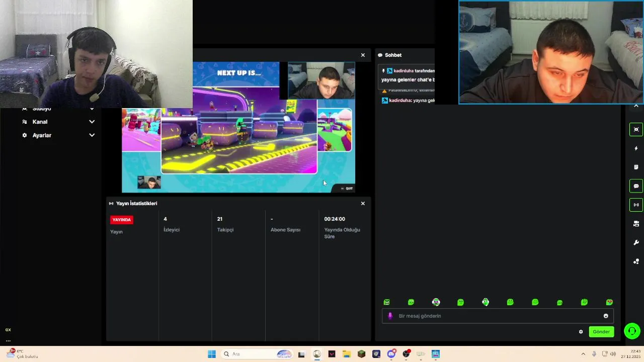
Task: Collapse the sidebar with the up chevron
Action: tap(636, 106)
